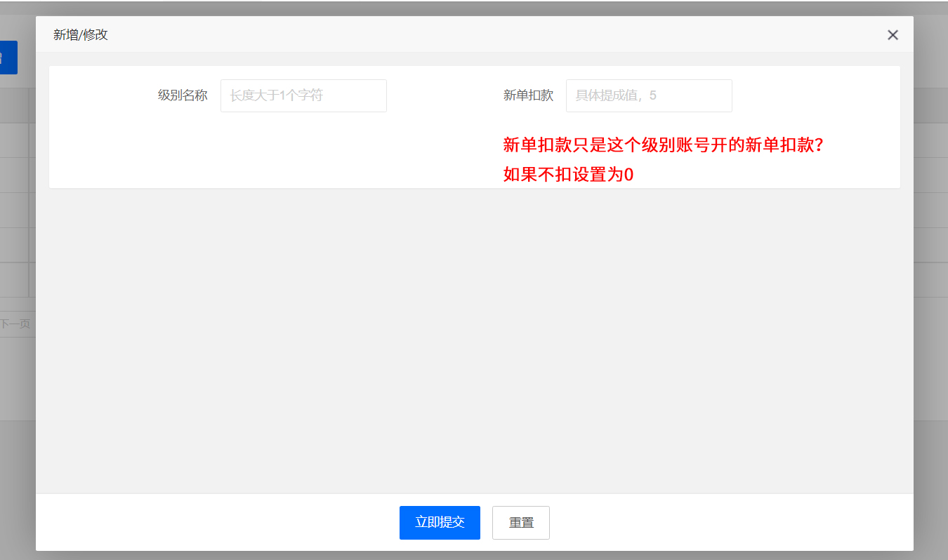Click the empty gray area of dialog body
The image size is (948, 560).
click(475, 337)
